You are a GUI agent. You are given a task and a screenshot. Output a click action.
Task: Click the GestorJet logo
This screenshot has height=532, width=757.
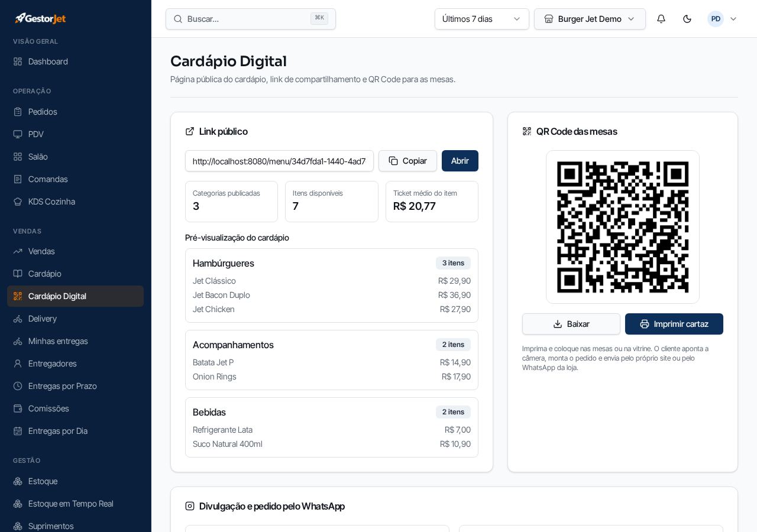tap(40, 18)
